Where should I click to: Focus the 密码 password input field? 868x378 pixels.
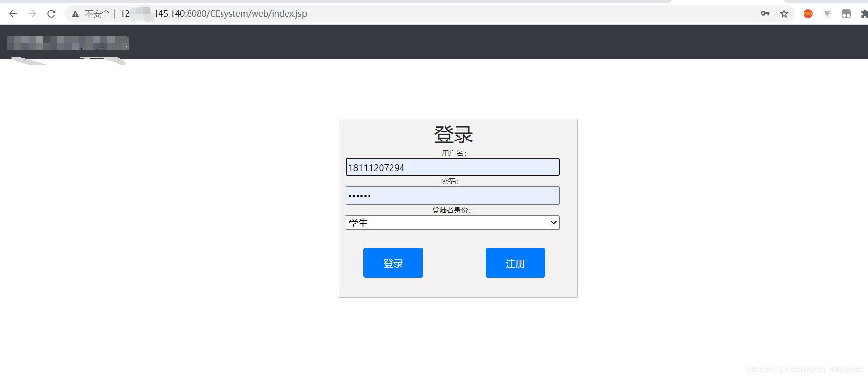coord(453,195)
